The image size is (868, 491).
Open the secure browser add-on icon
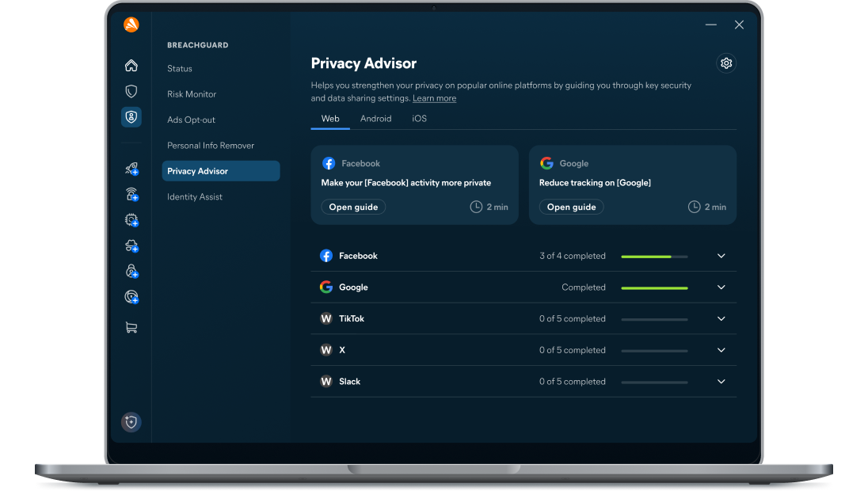(131, 297)
